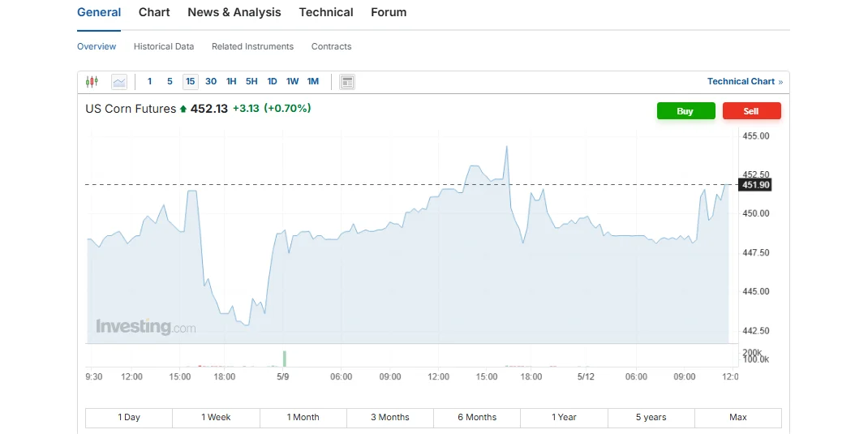Click the green volume bar near 5/9
Image resolution: width=868 pixels, height=434 pixels.
pyautogui.click(x=285, y=359)
